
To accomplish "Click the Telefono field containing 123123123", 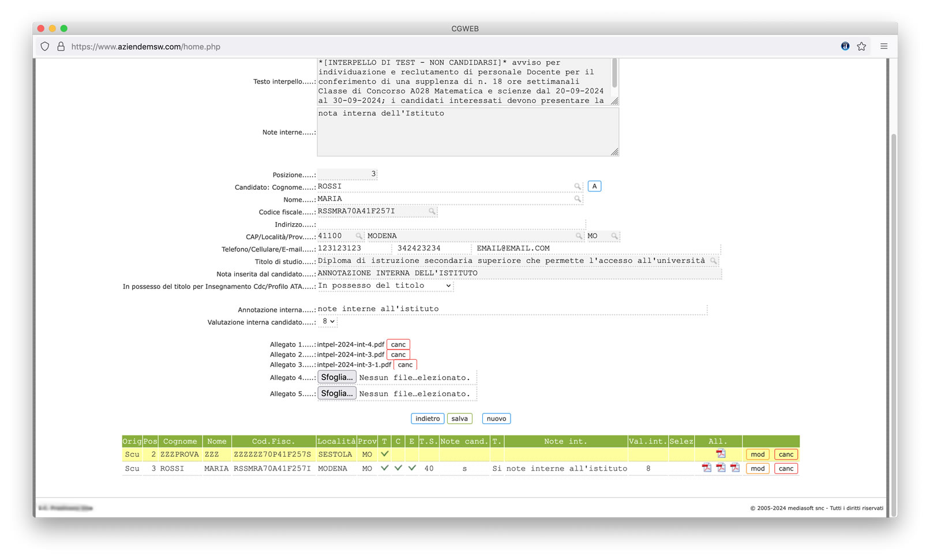I will coord(354,249).
